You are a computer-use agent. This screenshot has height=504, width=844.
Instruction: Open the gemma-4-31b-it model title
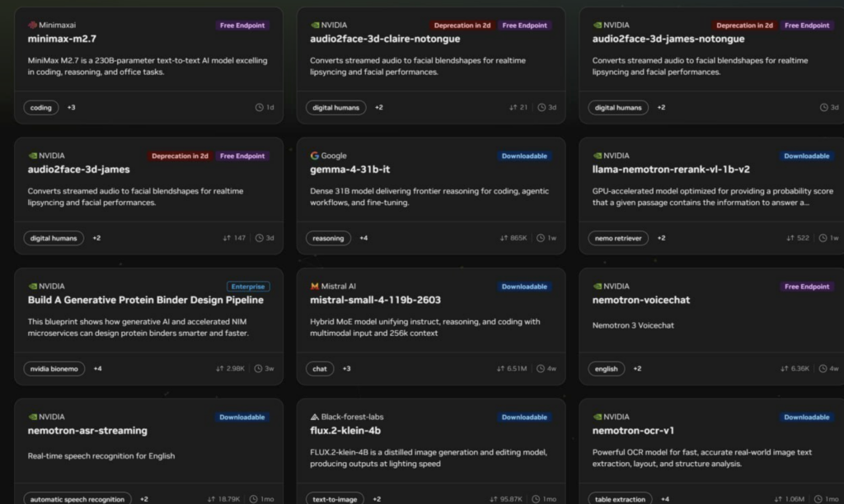click(x=349, y=170)
